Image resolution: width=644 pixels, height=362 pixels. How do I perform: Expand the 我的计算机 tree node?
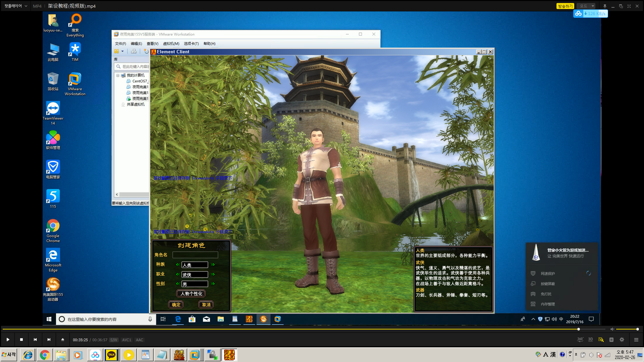[118, 75]
